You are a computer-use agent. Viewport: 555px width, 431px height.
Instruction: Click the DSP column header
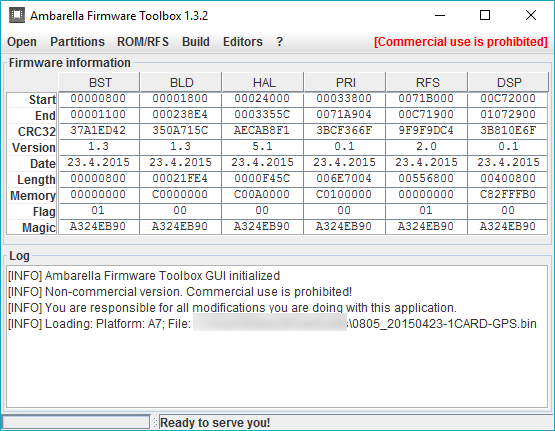point(509,82)
